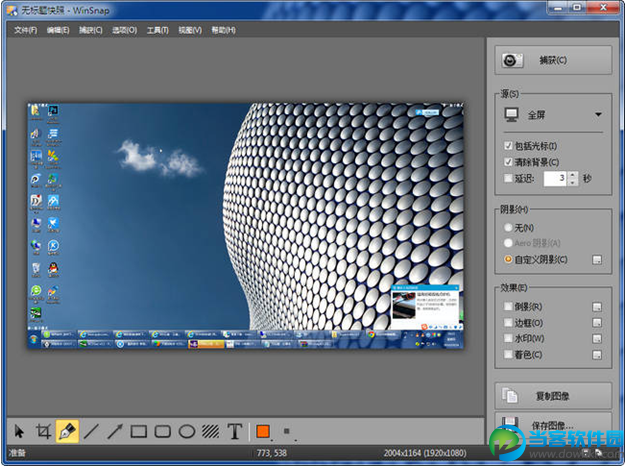Select the Ellipse shape tool
The width and height of the screenshot is (625, 468).
click(187, 432)
